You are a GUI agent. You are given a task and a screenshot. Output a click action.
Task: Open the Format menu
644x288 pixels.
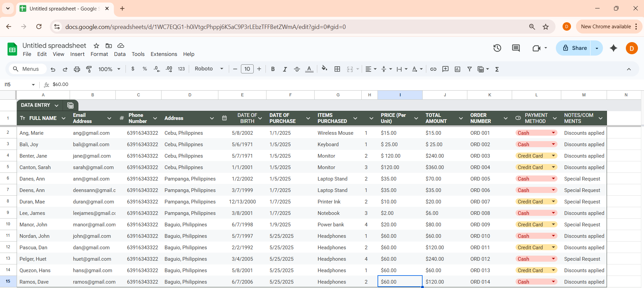[99, 54]
